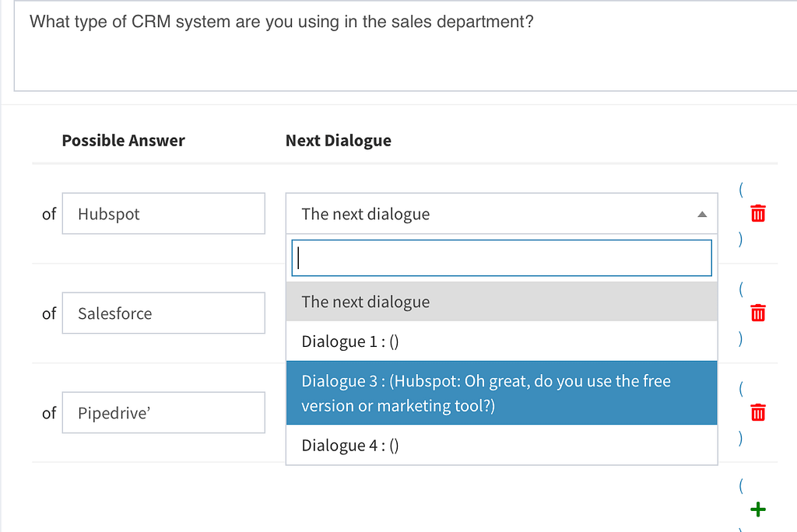Edit the Salesforce possible answer field
Screen dimensions: 797x532
click(x=163, y=313)
